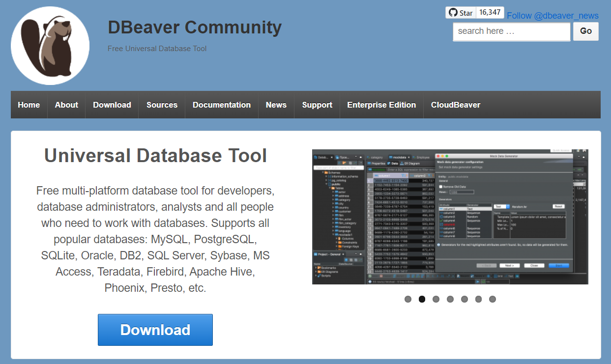The width and height of the screenshot is (611, 364).
Task: Click the search here input field
Action: click(x=510, y=31)
